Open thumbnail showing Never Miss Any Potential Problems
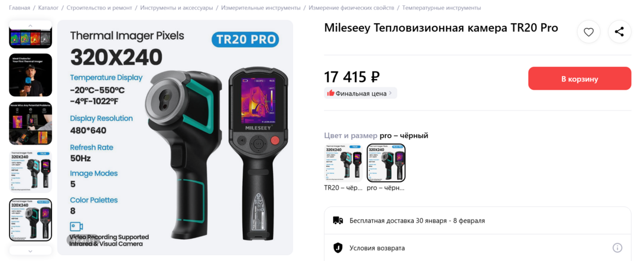Image resolution: width=644 pixels, height=261 pixels. [30, 123]
